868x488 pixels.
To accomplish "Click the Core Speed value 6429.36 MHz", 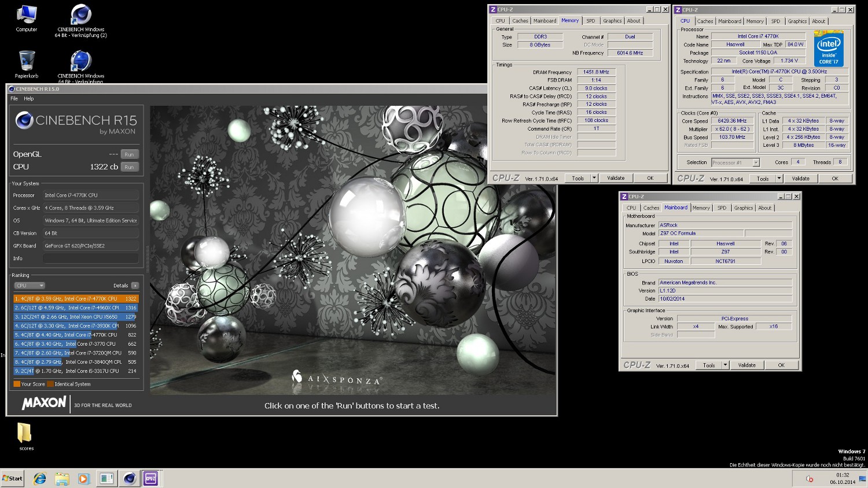I will click(x=733, y=121).
